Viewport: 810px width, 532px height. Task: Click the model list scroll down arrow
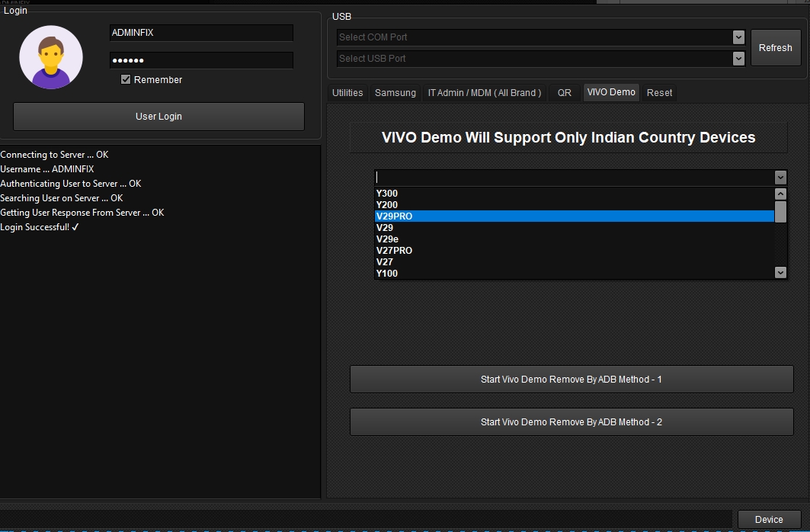point(780,272)
